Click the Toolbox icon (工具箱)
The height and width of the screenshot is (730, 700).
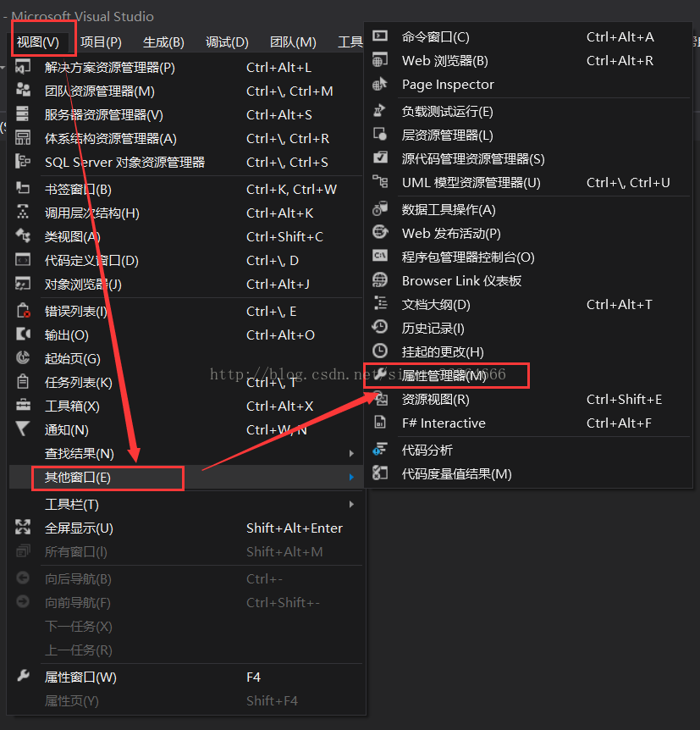23,406
